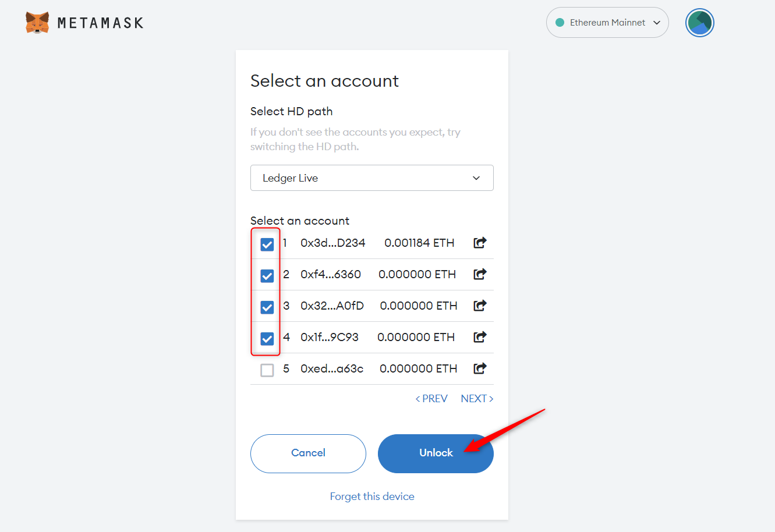Click the MetaMask fox logo
The width and height of the screenshot is (775, 532).
[37, 23]
